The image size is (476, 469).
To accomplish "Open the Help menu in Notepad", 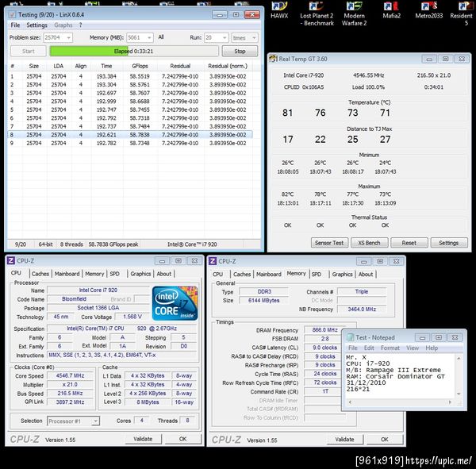I will (432, 348).
